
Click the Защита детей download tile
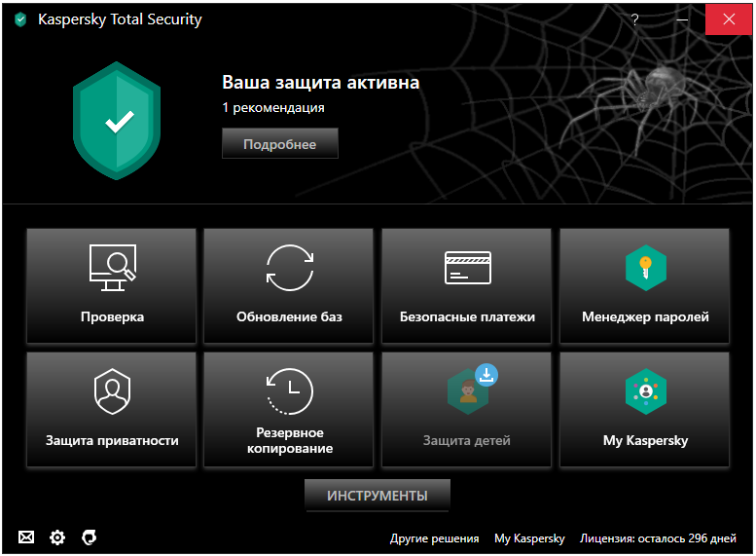coord(466,409)
